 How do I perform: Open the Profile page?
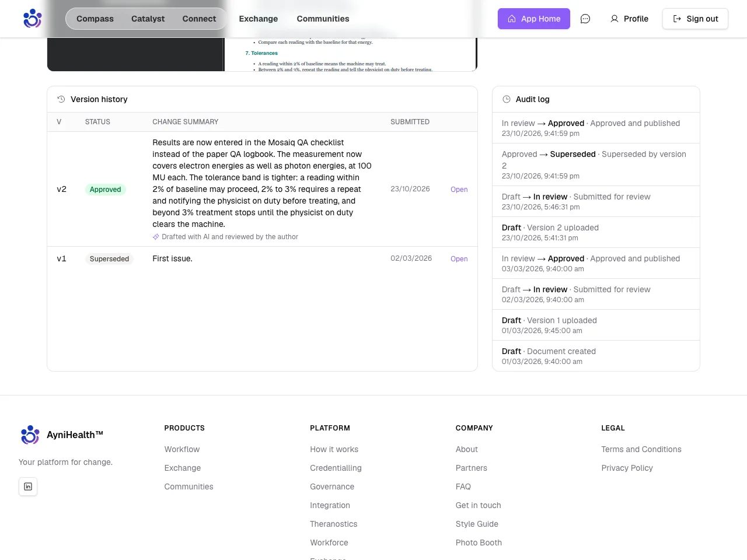[629, 19]
